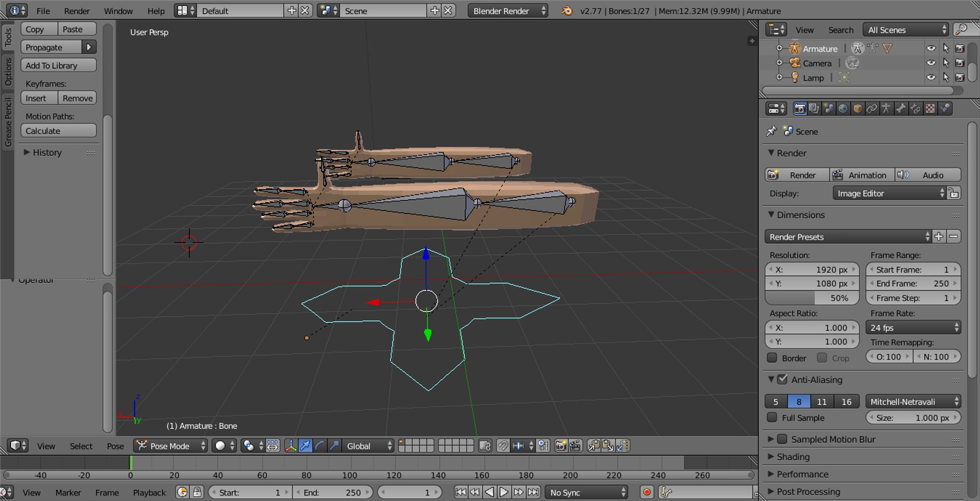The width and height of the screenshot is (980, 501).
Task: Click the Insert keyframes button
Action: 39,98
